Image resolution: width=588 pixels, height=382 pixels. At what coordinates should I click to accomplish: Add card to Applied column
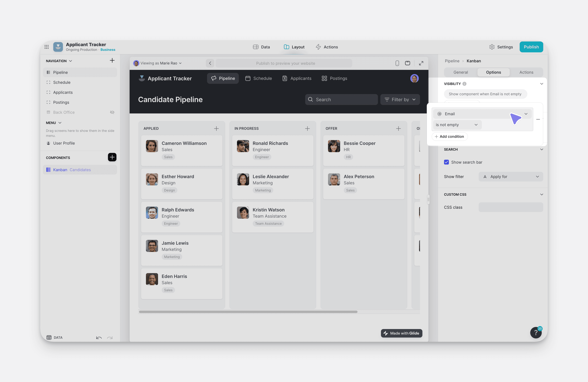[x=216, y=128]
